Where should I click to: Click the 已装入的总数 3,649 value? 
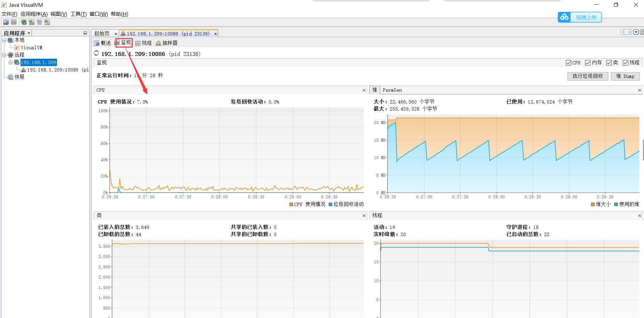[142, 227]
